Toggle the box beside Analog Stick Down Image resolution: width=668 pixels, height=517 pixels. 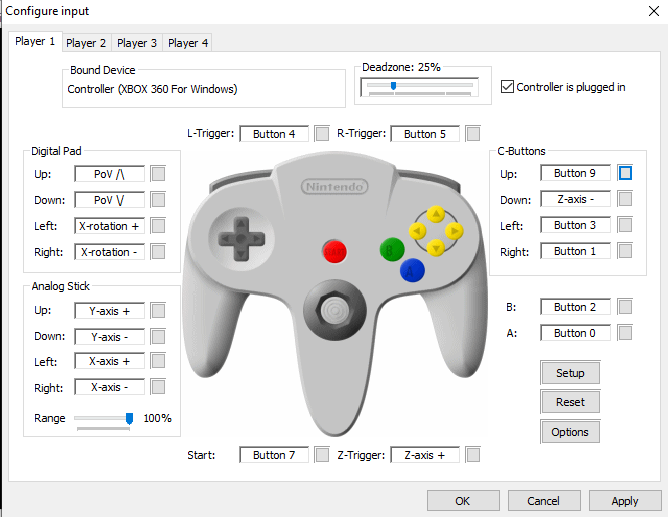click(x=158, y=337)
